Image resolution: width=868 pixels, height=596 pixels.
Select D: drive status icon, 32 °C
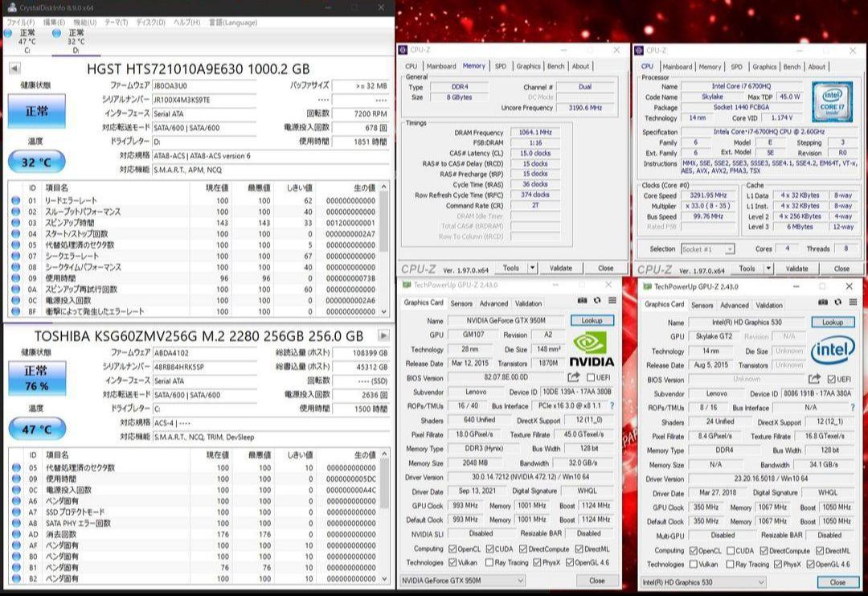click(56, 33)
